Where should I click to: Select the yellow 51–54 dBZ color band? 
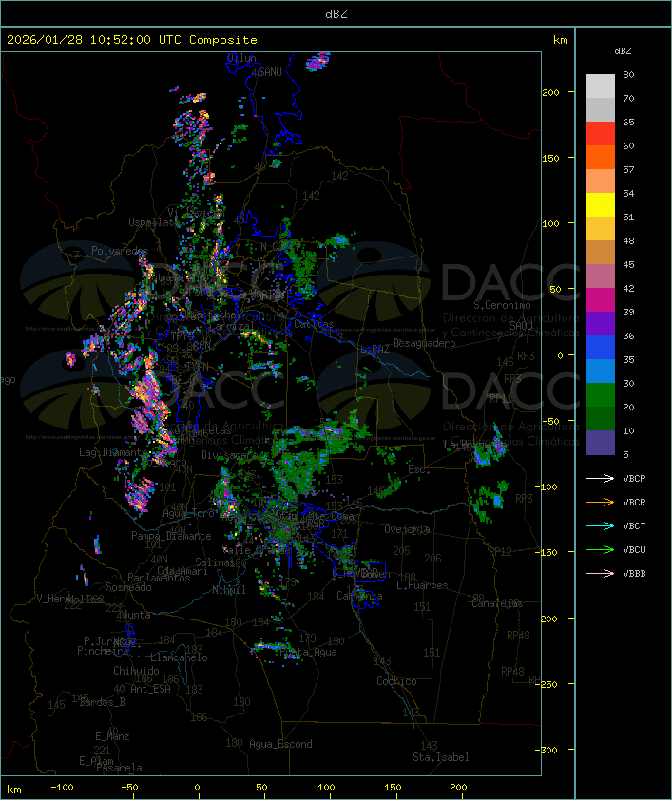tap(600, 205)
